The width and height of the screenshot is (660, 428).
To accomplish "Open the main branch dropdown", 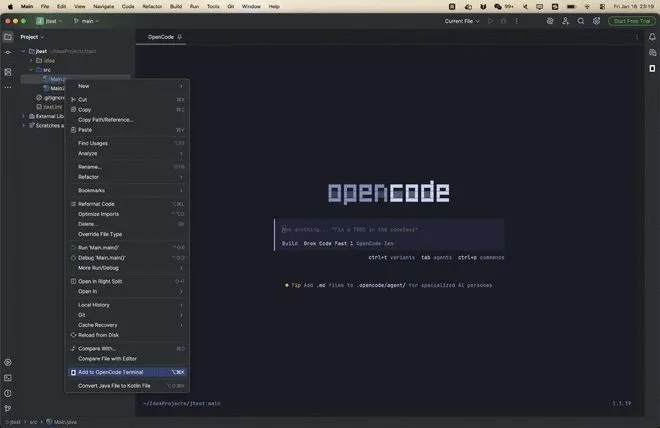I will click(86, 21).
